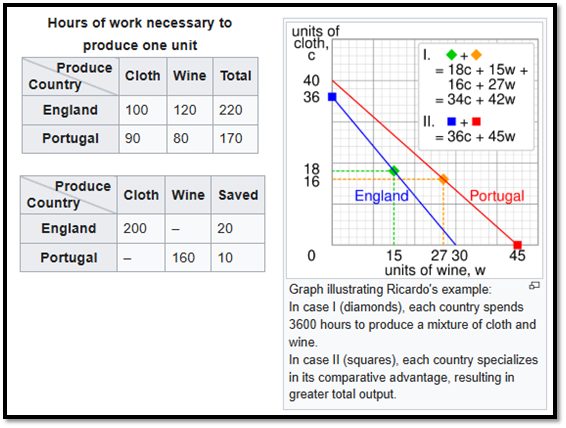
Task: Click 'England' row header in first table
Action: tap(70, 110)
